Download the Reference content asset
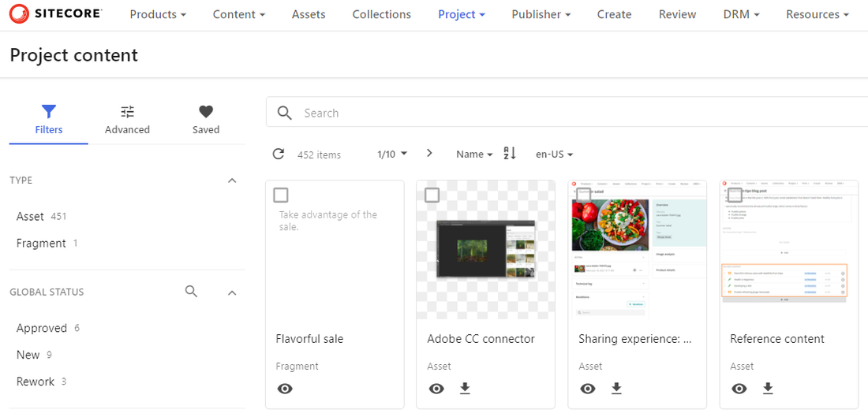 (768, 389)
